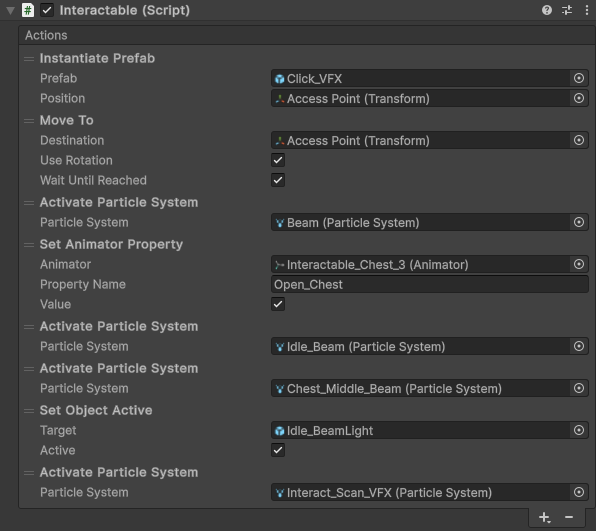Select the Set Animator Property action header
This screenshot has height=531, width=596.
(x=111, y=244)
